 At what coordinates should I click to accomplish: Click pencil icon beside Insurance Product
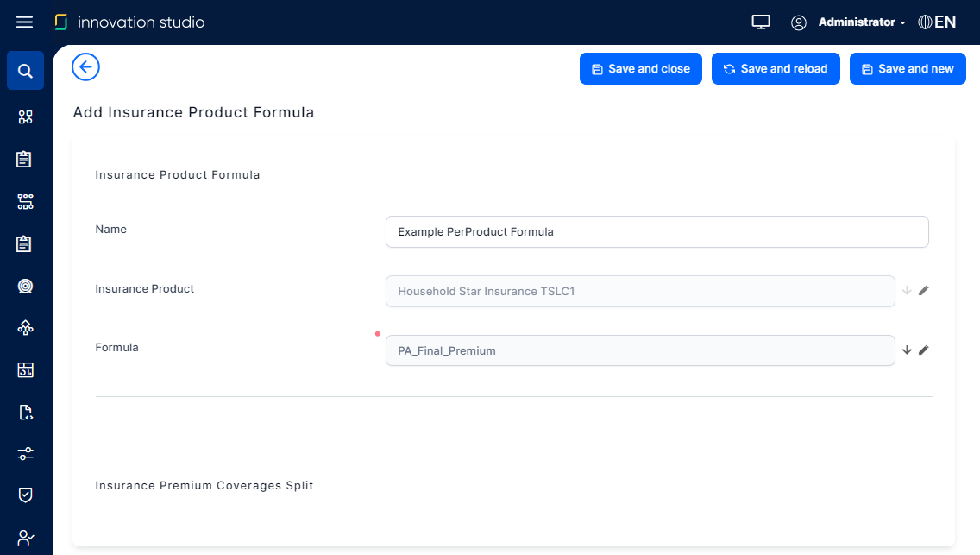(924, 291)
